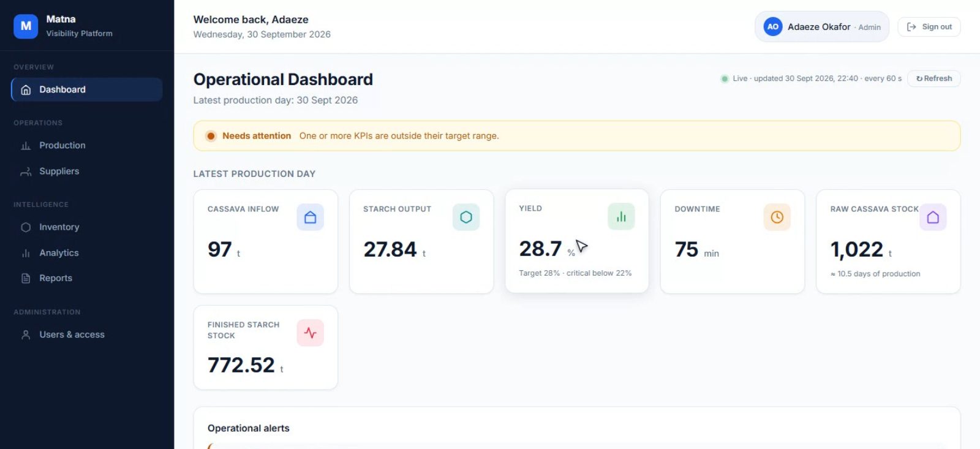Image resolution: width=980 pixels, height=449 pixels.
Task: Click the Starch Output value 27.84
Action: coord(390,249)
